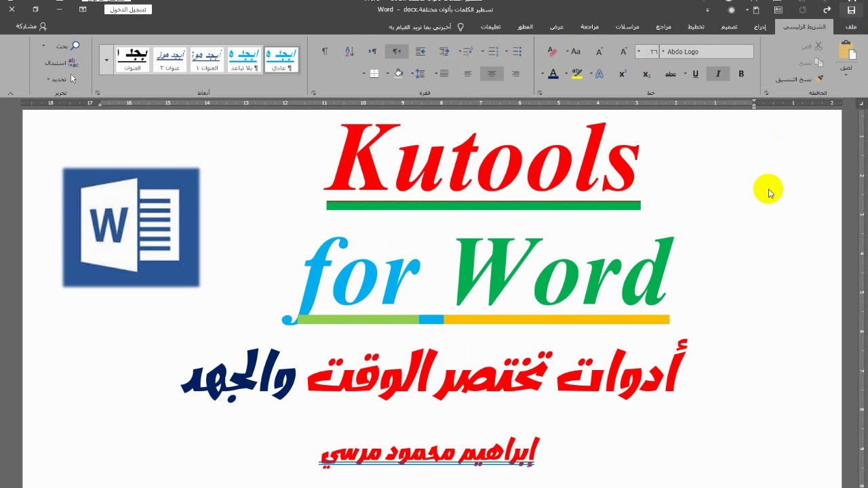Image resolution: width=868 pixels, height=488 pixels.
Task: Toggle center alignment
Action: [x=492, y=74]
